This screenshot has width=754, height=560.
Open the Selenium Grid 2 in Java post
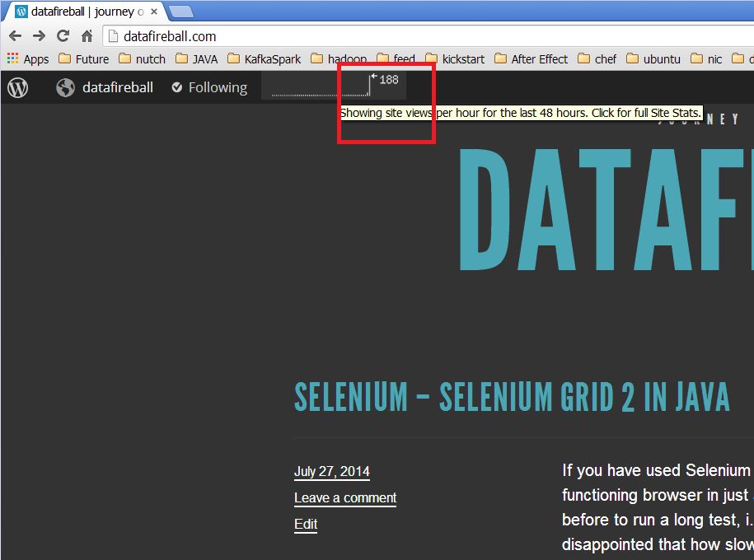coord(512,398)
